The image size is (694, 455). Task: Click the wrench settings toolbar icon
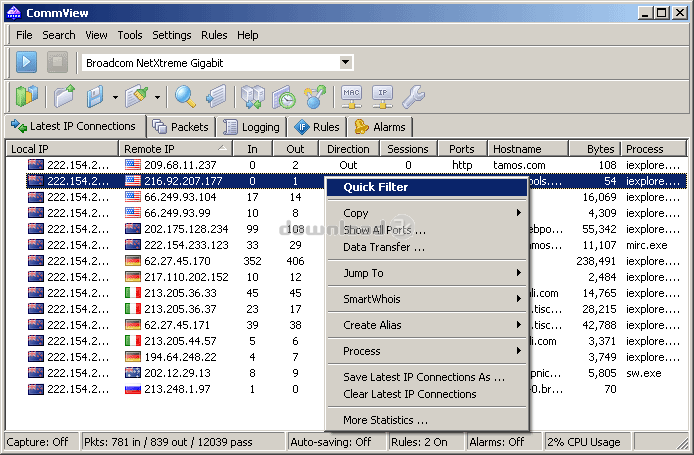point(413,96)
